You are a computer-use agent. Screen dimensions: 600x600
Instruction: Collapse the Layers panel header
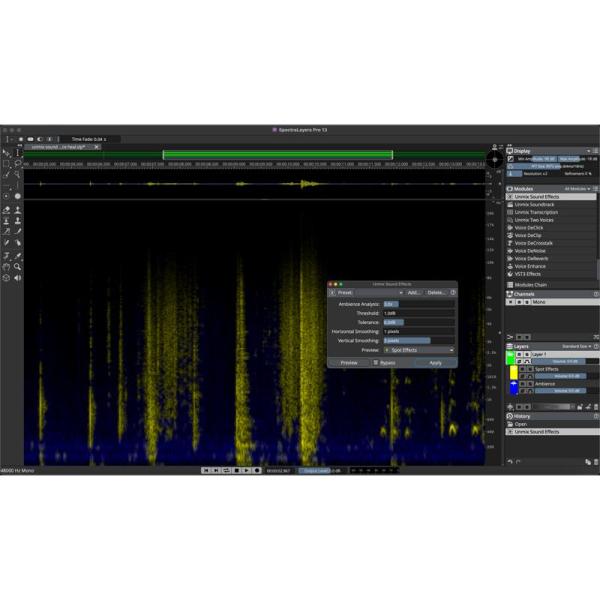coord(552,346)
